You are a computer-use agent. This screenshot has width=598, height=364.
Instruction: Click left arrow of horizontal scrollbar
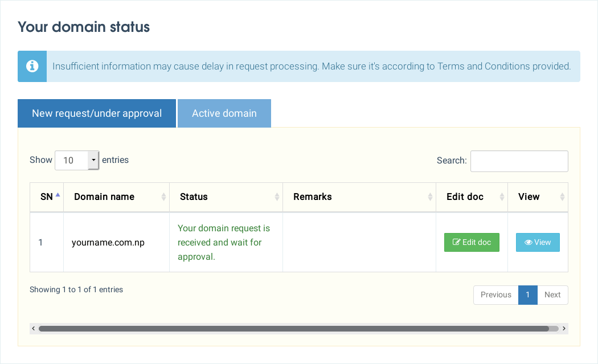click(x=34, y=329)
